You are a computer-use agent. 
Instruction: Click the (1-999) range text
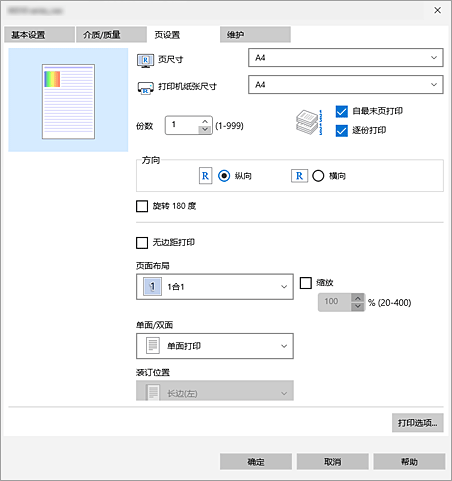[x=229, y=126]
